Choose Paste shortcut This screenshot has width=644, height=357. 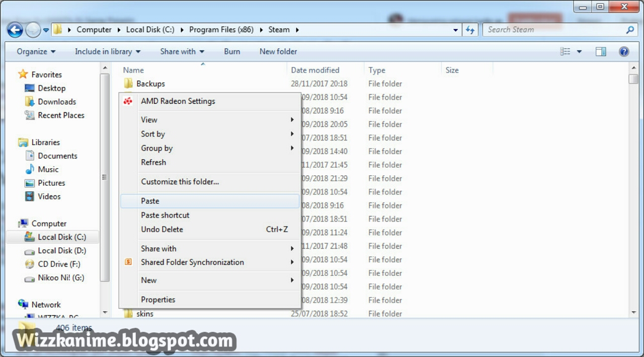click(210, 215)
